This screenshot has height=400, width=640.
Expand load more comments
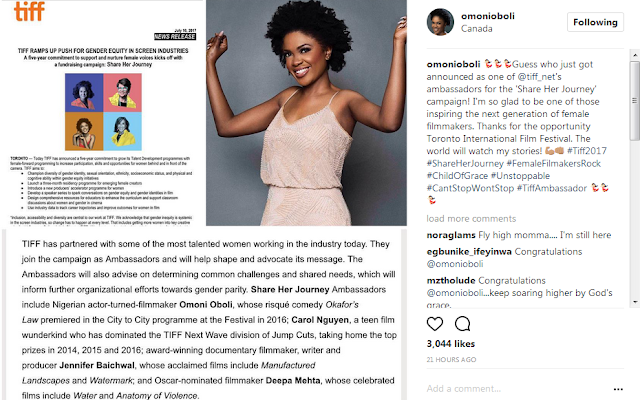pyautogui.click(x=471, y=219)
